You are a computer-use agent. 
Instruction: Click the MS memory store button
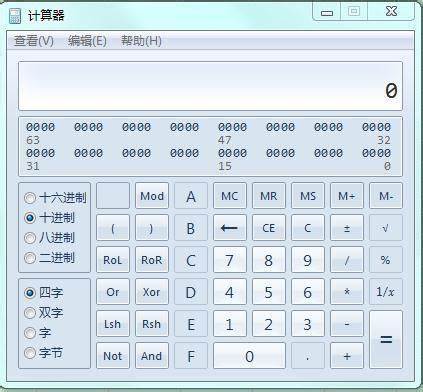[308, 196]
